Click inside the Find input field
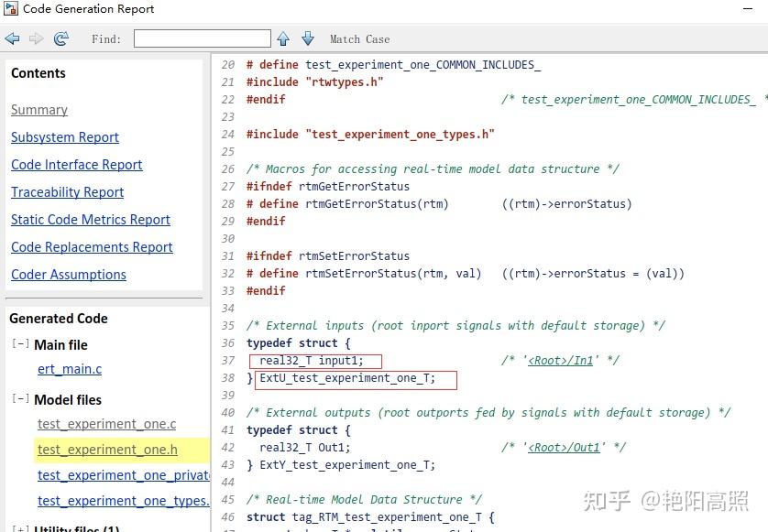Viewport: 768px width, 532px height. [202, 38]
